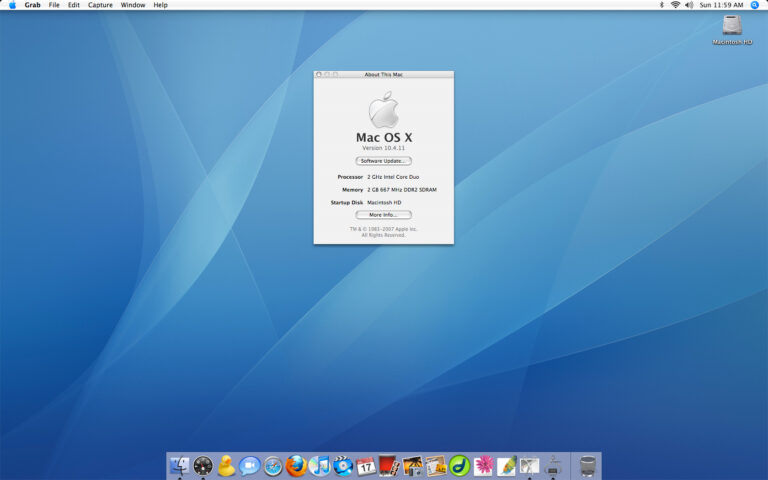The width and height of the screenshot is (768, 480).
Task: Open iTunes from the dock
Action: tap(319, 465)
